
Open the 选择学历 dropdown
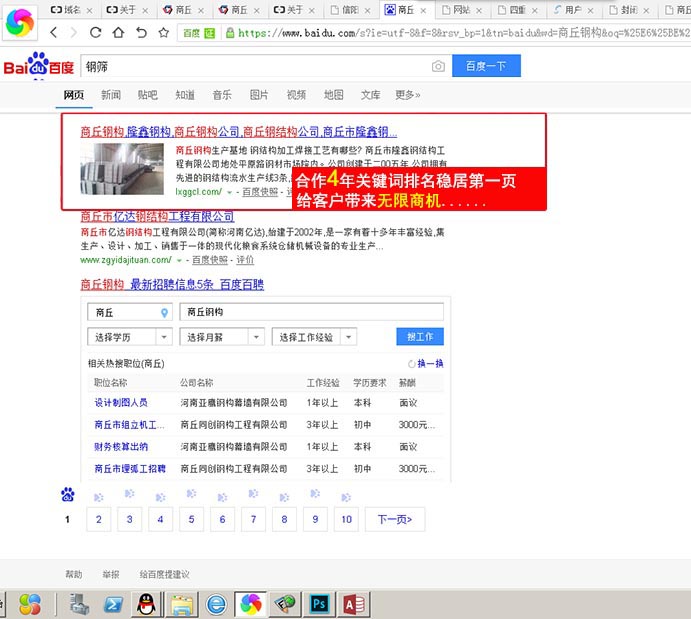130,337
